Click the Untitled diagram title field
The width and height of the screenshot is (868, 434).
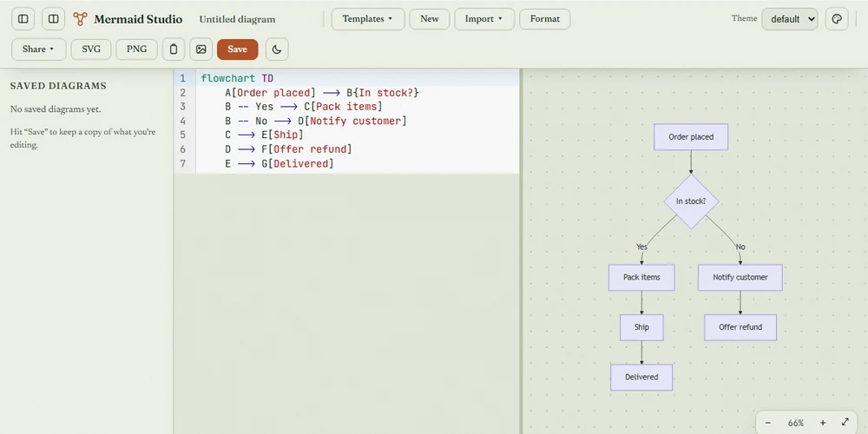tap(238, 19)
